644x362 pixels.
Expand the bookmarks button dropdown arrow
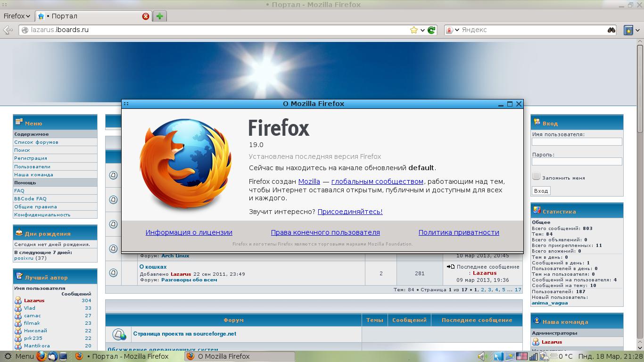coord(638,30)
